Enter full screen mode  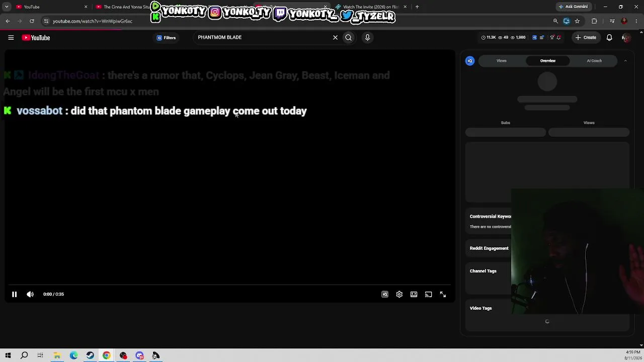pos(443,294)
